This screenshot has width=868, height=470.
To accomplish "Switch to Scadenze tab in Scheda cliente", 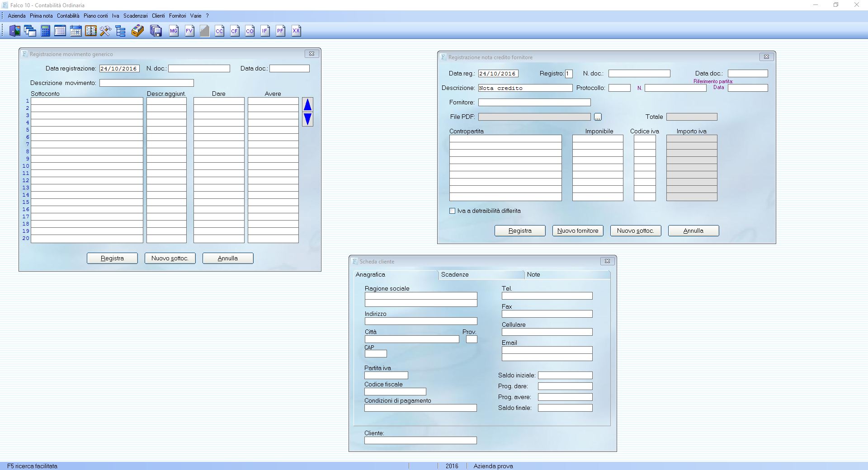I will (x=481, y=274).
